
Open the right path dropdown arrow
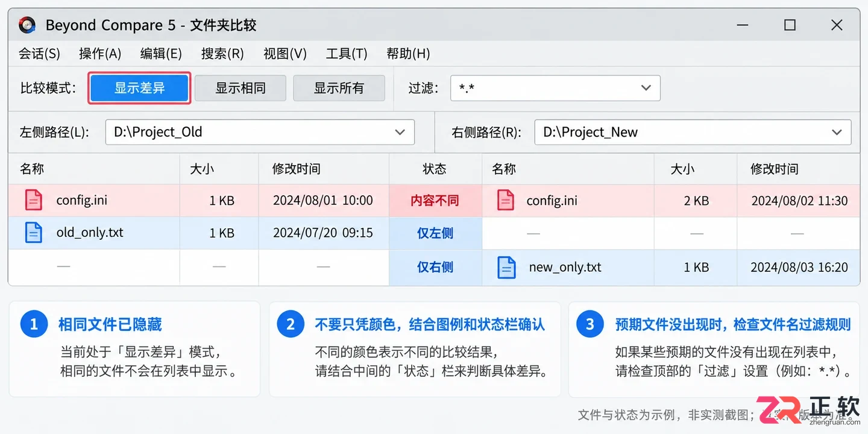837,132
